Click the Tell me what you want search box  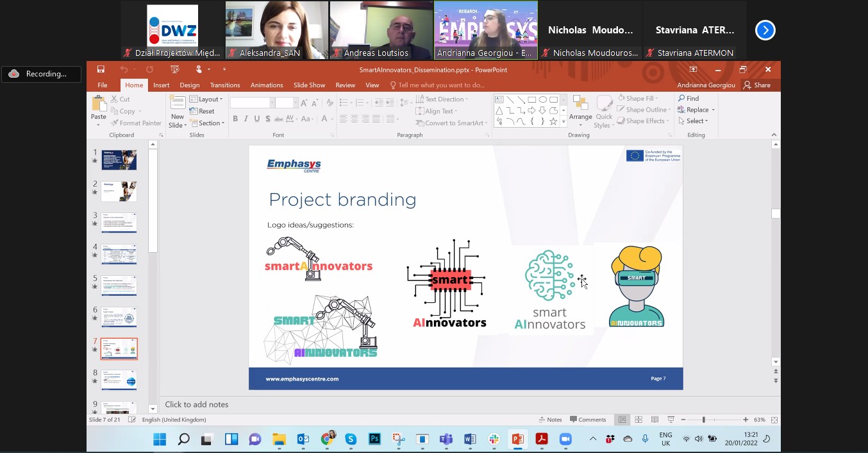pos(437,85)
